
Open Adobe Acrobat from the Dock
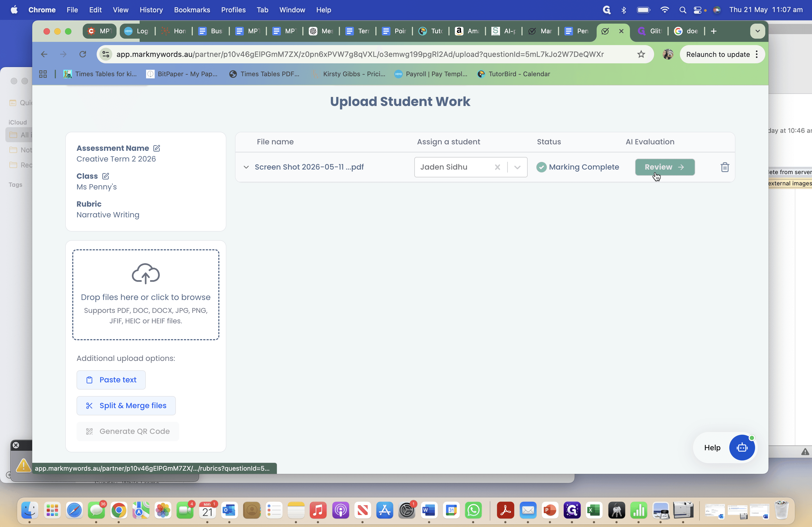pos(505,510)
